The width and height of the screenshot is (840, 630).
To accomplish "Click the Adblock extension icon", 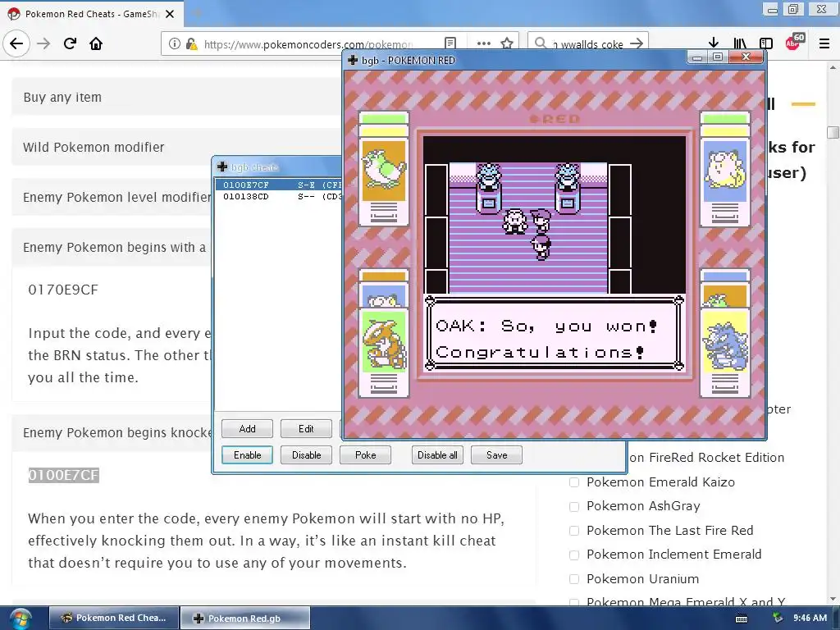I will click(794, 42).
